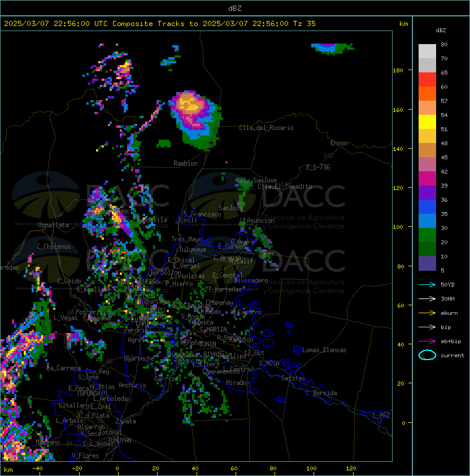The width and height of the screenshot is (470, 476).
Task: Click the Clla.del_Rosario place label
Action: [266, 128]
